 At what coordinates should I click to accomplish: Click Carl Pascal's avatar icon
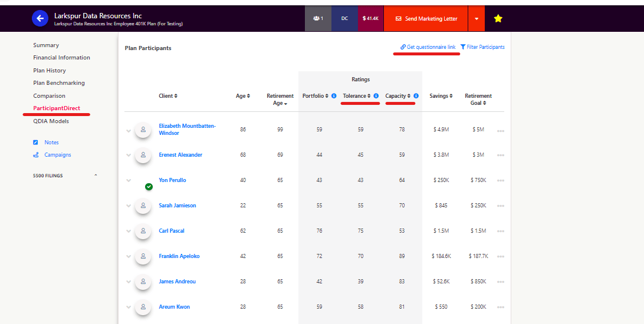coord(143,231)
